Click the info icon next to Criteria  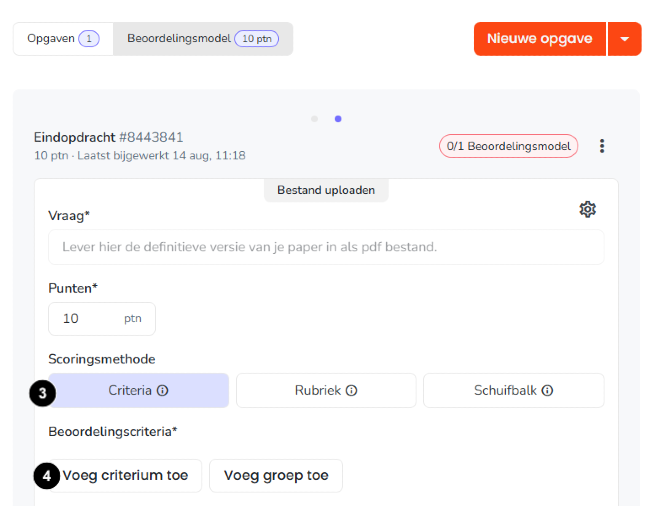[x=162, y=390]
